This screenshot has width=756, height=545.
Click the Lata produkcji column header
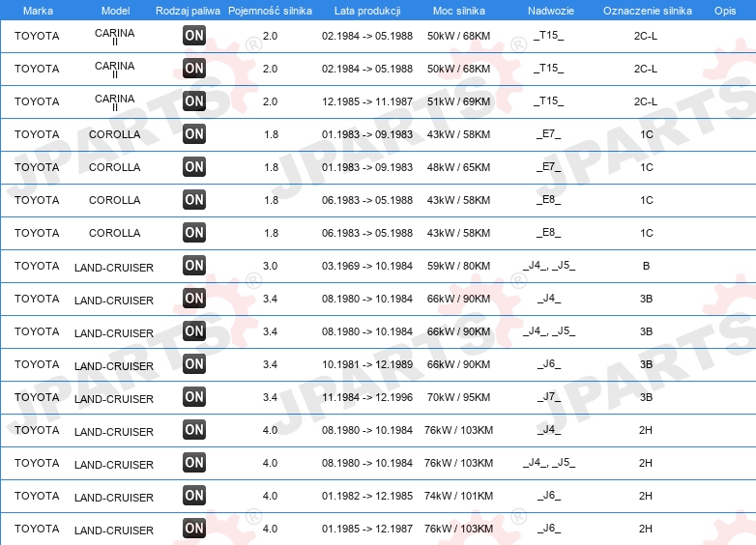point(367,11)
